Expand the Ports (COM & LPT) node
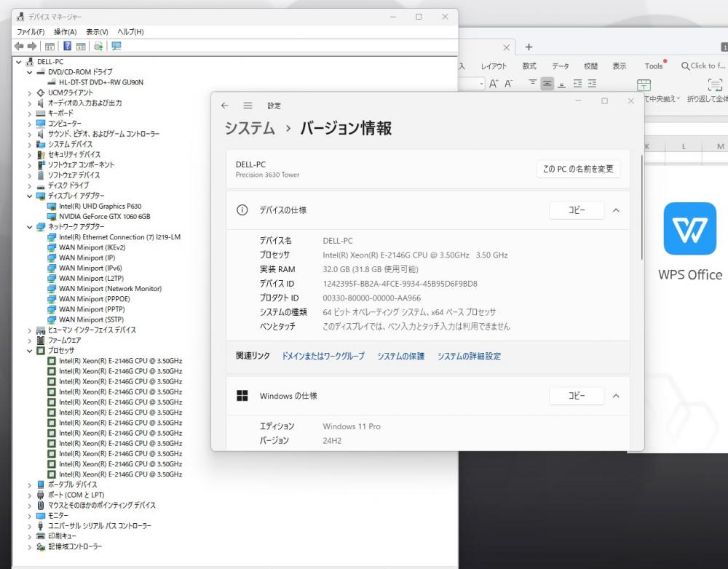Screen dimensions: 728x569 (30, 496)
